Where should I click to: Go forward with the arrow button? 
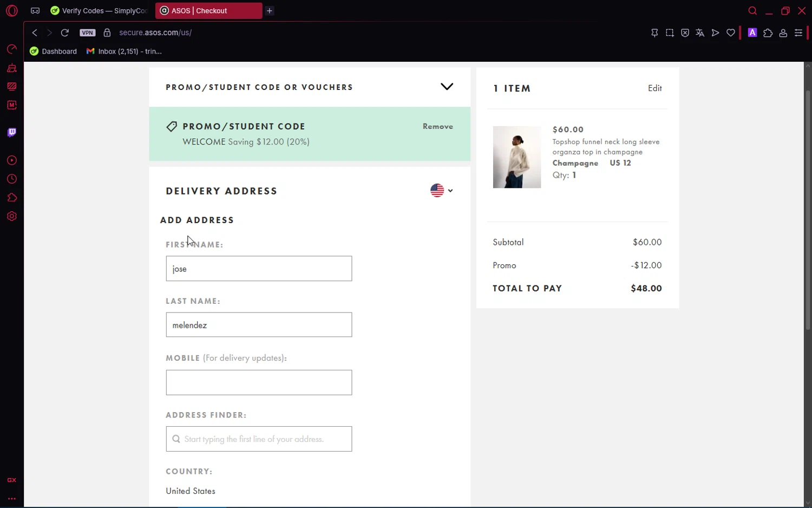click(x=49, y=32)
